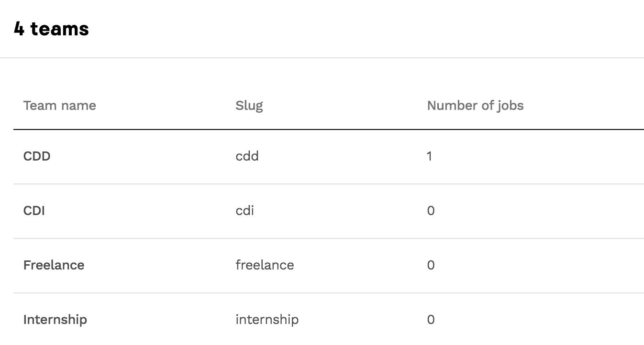
Task: Click the "4 teams" page heading
Action: 51,29
